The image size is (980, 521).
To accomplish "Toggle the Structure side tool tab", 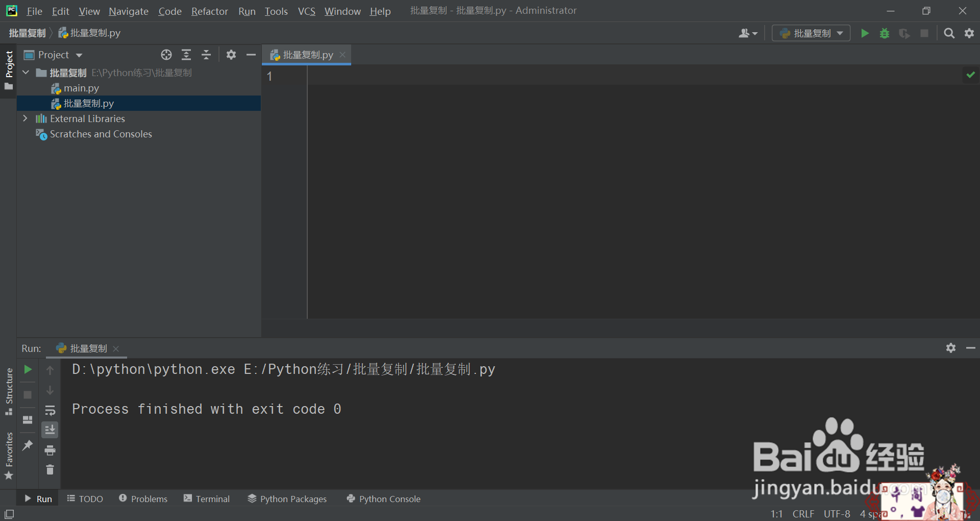I will pyautogui.click(x=9, y=391).
